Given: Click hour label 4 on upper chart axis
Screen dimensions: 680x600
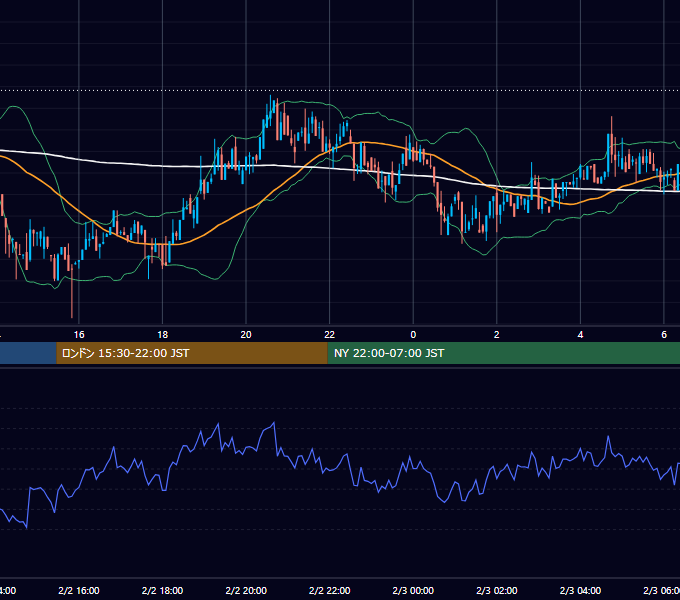Looking at the screenshot, I should 580,335.
